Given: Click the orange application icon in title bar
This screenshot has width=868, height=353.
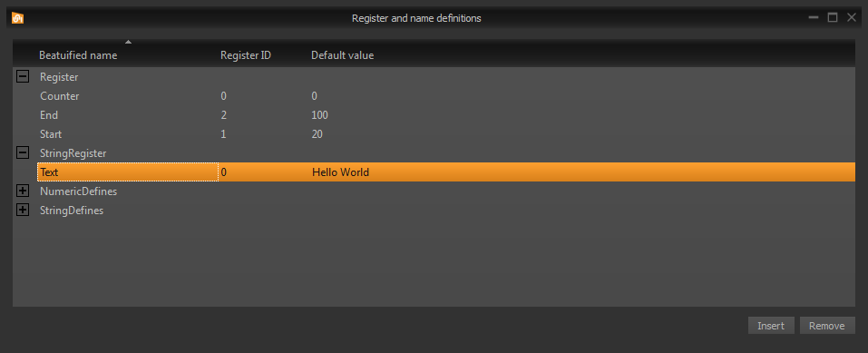Looking at the screenshot, I should click(x=18, y=18).
